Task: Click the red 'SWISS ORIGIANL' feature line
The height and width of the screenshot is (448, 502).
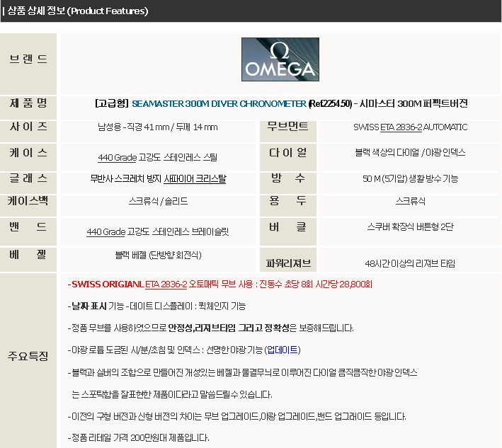Action: pos(220,285)
